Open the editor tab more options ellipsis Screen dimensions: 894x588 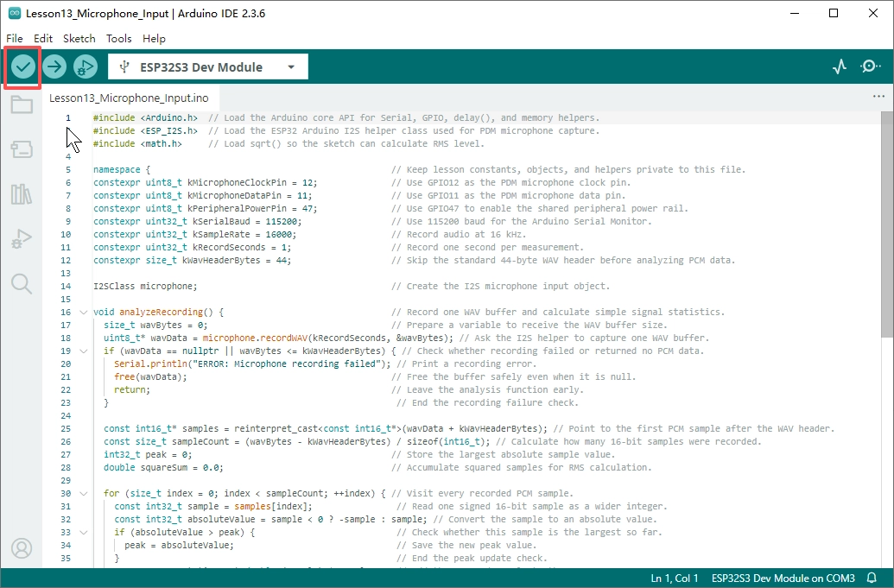pos(878,97)
